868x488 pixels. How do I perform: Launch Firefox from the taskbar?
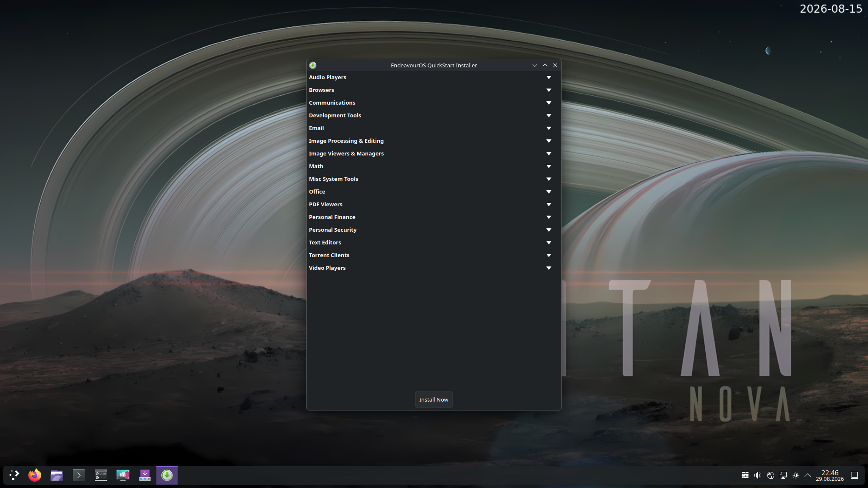pos(35,475)
